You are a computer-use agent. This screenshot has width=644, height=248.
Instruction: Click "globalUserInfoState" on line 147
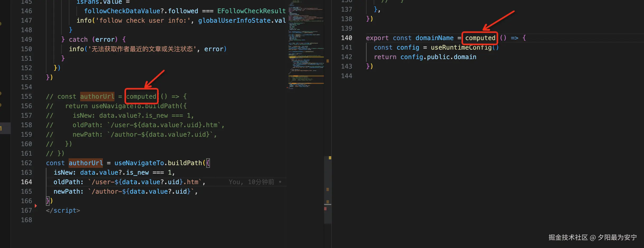[234, 21]
